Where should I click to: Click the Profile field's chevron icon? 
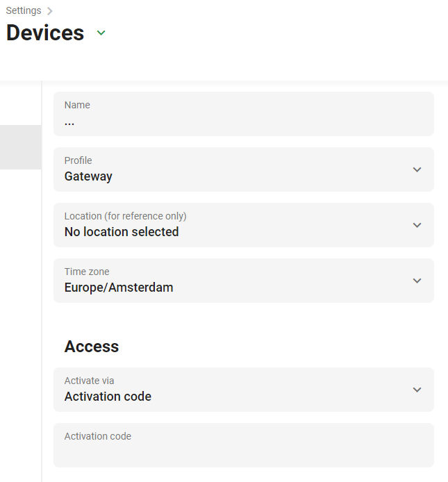[x=417, y=169]
